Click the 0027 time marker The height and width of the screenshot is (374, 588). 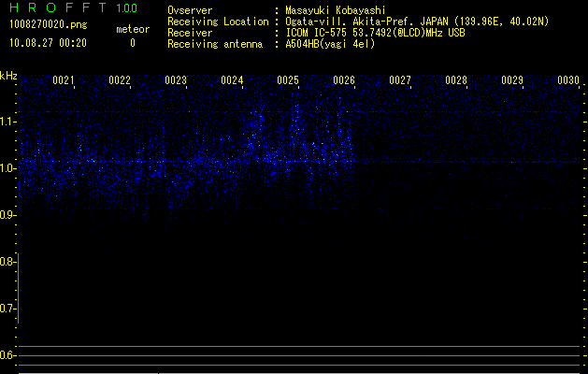coord(400,80)
